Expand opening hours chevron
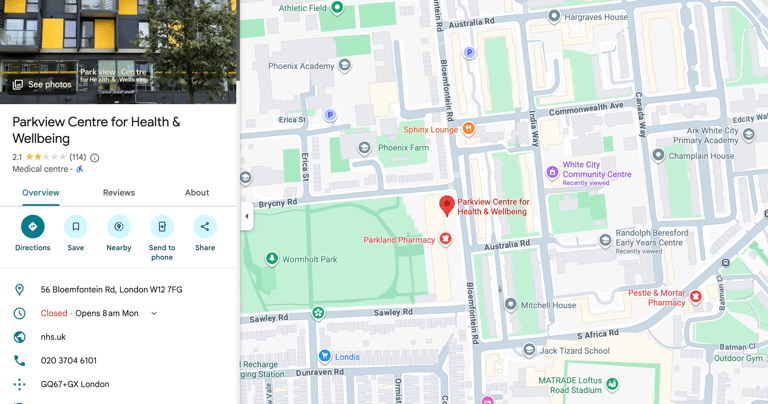The height and width of the screenshot is (404, 768). (154, 313)
